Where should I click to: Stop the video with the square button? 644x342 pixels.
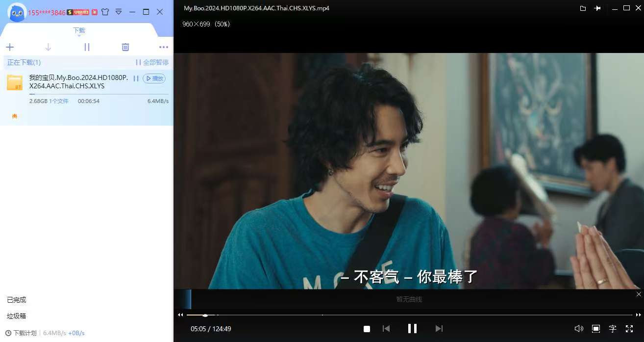[367, 329]
